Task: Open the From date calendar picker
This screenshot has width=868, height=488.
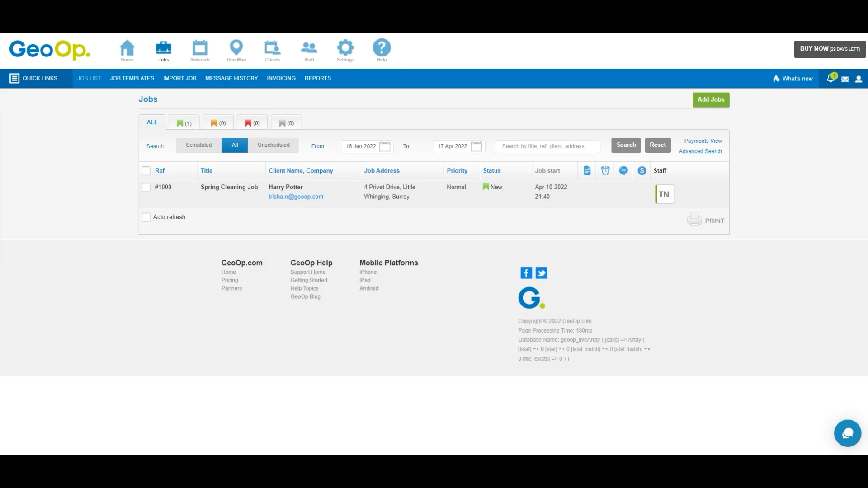Action: click(x=385, y=146)
